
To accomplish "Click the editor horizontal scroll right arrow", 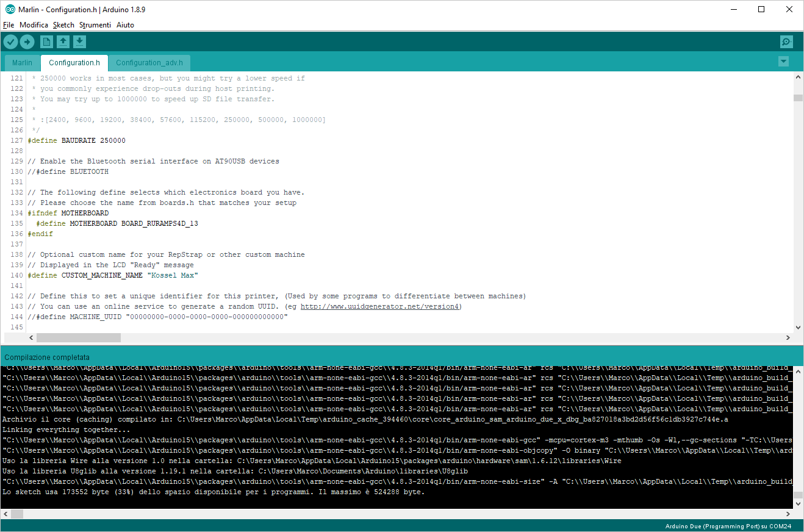I will (x=788, y=337).
